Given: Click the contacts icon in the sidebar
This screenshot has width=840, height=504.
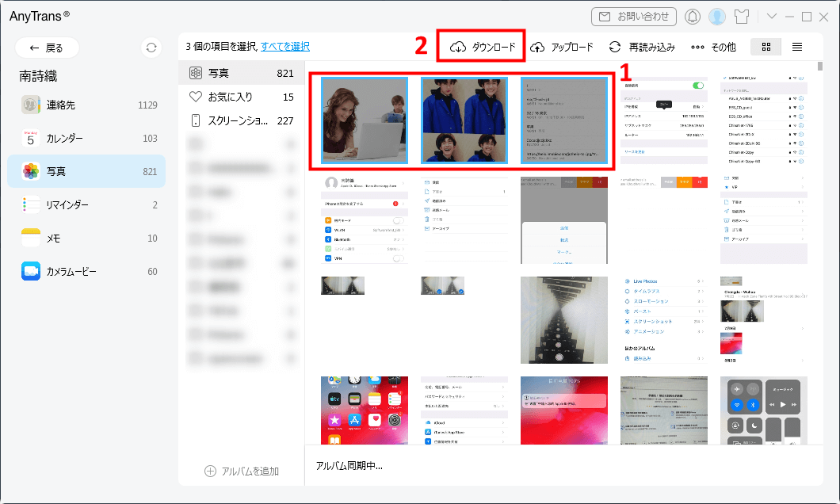Looking at the screenshot, I should (31, 105).
